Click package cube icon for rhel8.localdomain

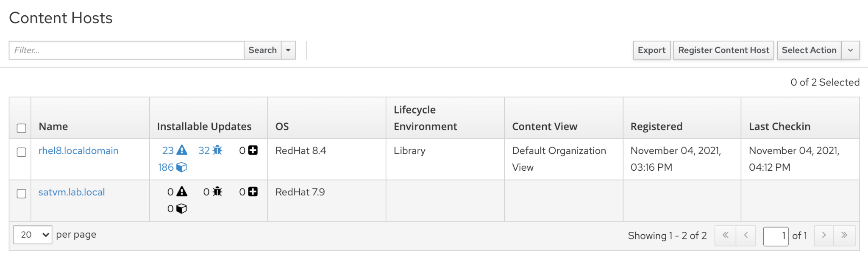coord(181,167)
